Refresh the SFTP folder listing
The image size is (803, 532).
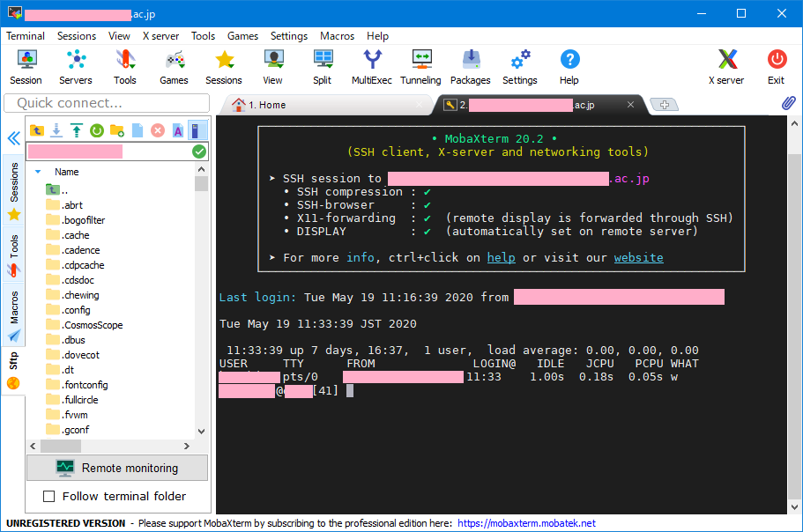pyautogui.click(x=97, y=131)
